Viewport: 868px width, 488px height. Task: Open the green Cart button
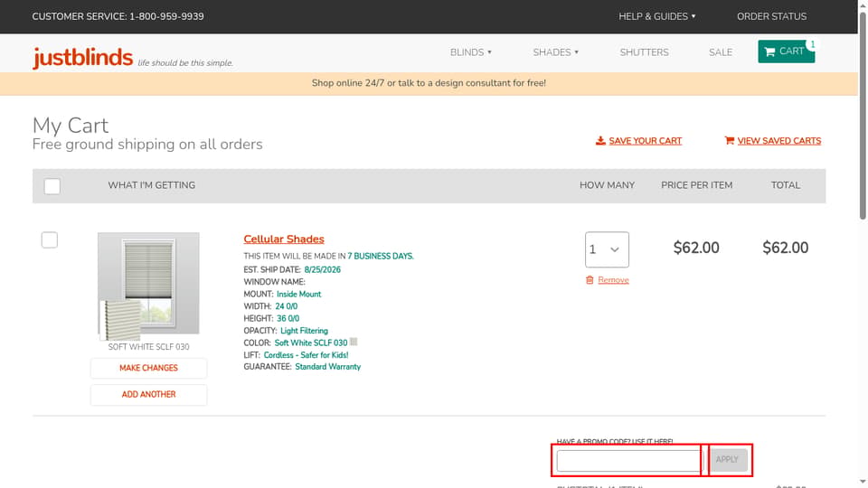pyautogui.click(x=786, y=52)
